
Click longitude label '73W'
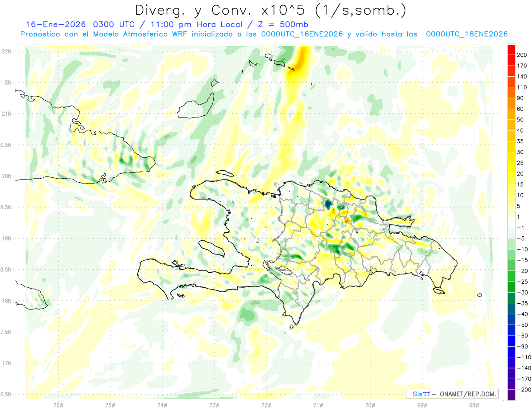point(214,405)
